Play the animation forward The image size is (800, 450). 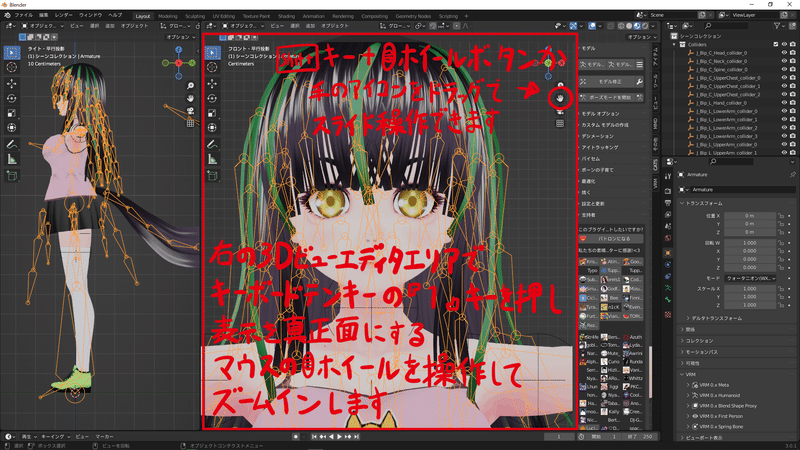[x=339, y=437]
